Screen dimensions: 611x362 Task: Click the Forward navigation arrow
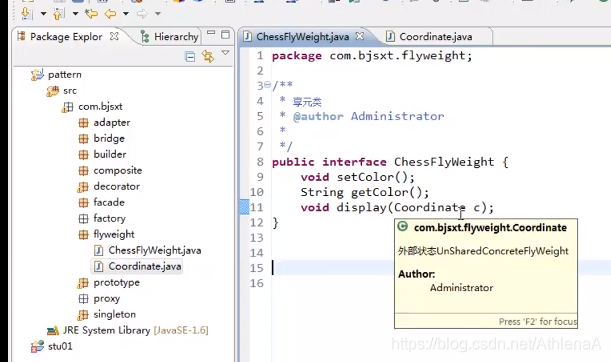(x=142, y=14)
